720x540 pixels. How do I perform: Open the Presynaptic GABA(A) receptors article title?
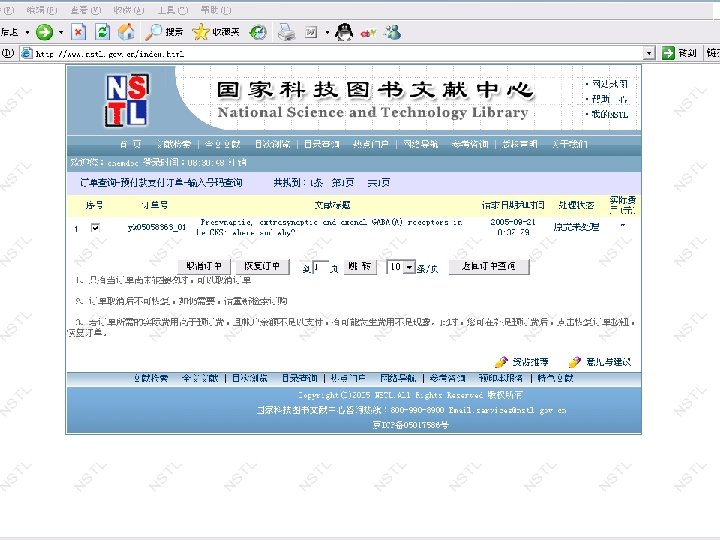pos(329,227)
